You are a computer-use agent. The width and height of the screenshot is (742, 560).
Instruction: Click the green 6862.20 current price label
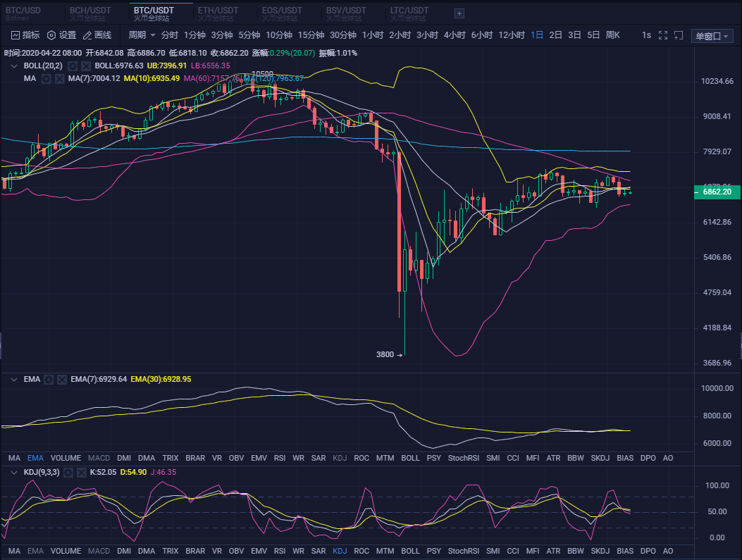(x=715, y=192)
